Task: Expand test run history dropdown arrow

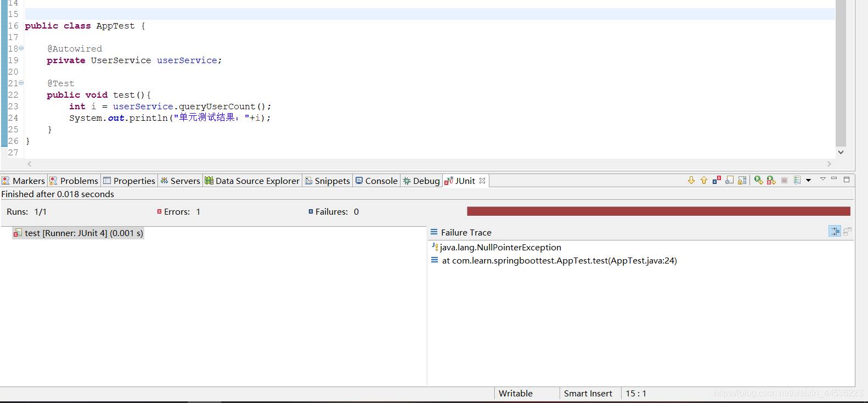Action: click(x=808, y=180)
